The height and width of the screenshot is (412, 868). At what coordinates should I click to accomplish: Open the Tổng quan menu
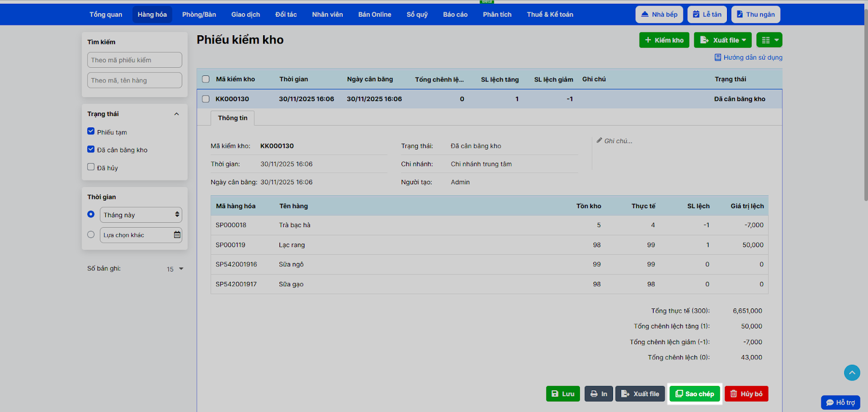point(106,15)
